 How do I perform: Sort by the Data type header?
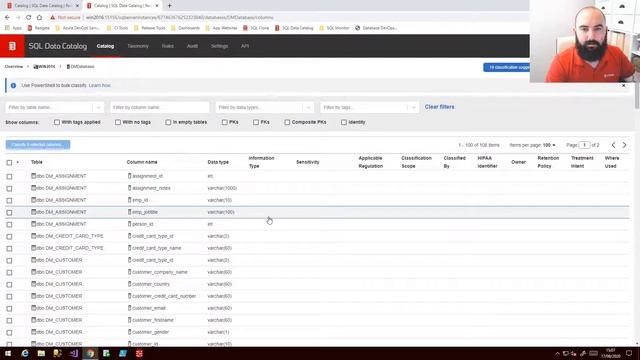pos(218,162)
